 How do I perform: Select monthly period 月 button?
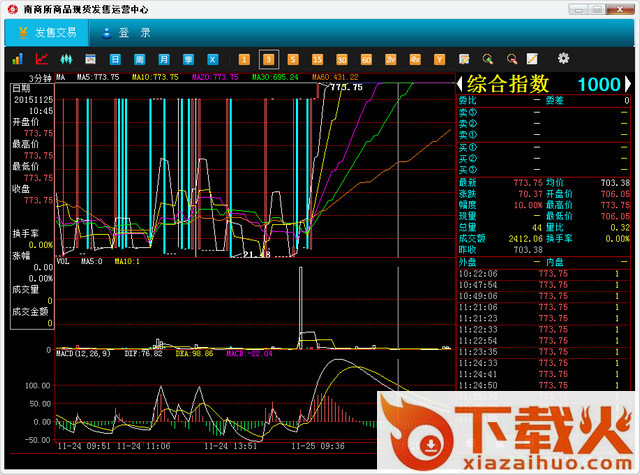tap(164, 60)
